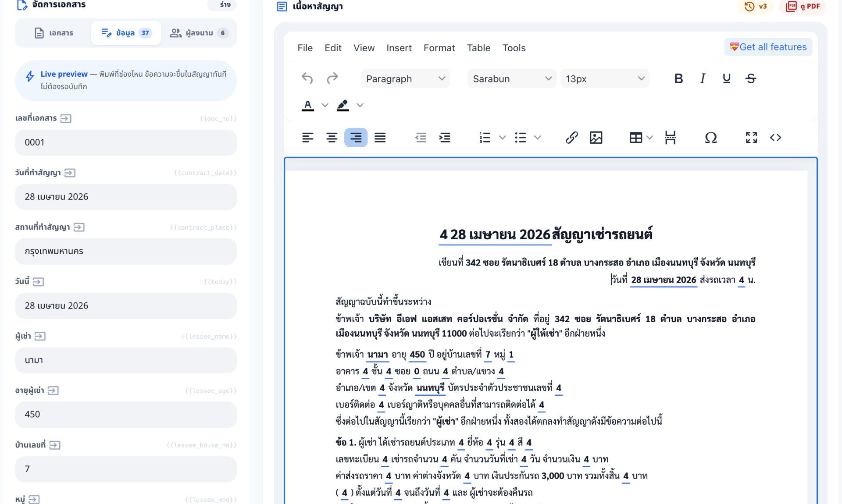Open the special character Omega icon
This screenshot has width=842, height=504.
coord(710,138)
